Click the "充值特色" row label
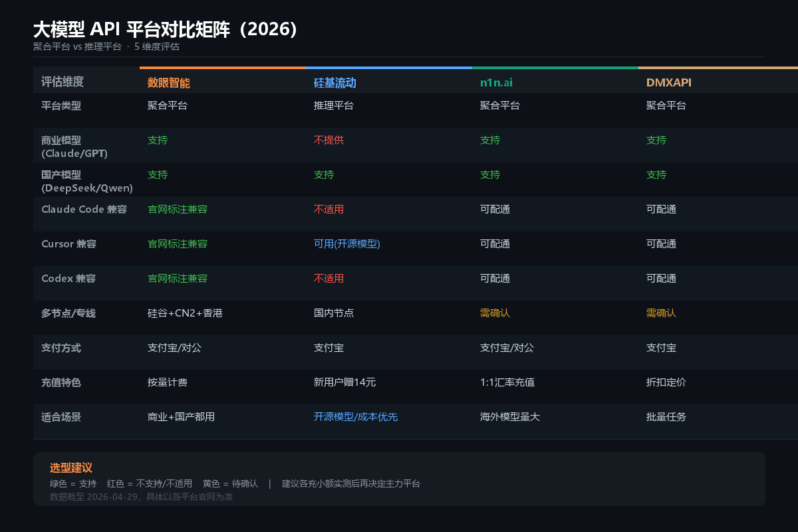This screenshot has width=798, height=532. coord(61,382)
